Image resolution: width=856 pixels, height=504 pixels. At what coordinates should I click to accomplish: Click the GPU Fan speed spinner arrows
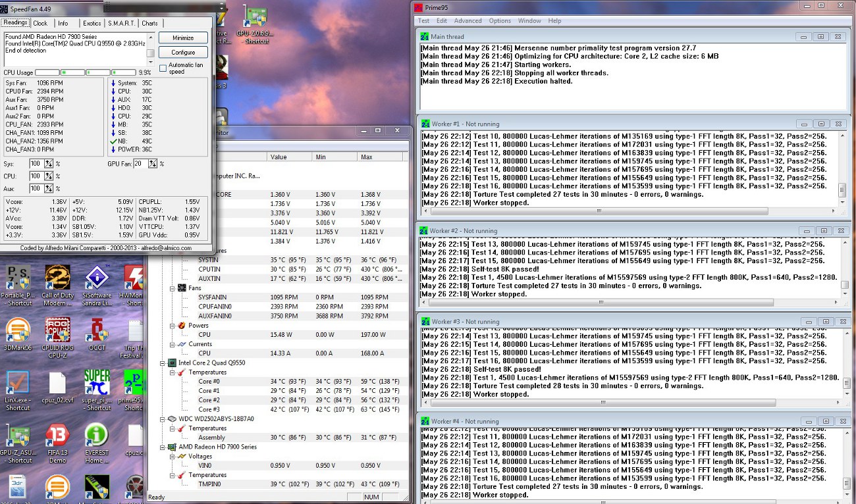click(x=153, y=164)
